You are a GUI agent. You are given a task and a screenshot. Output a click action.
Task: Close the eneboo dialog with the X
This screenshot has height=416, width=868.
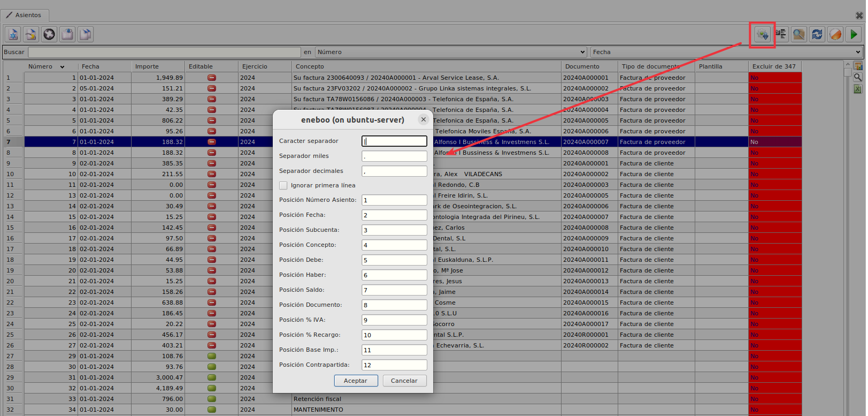click(x=424, y=119)
